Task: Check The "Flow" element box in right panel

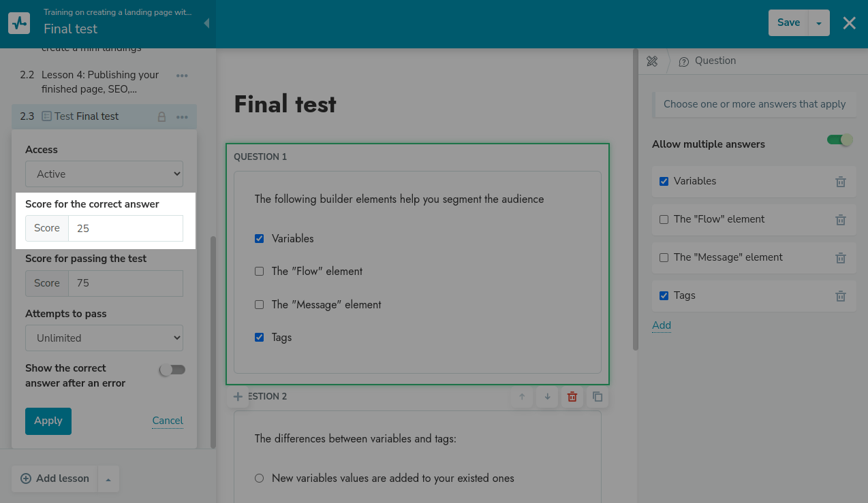Action: pyautogui.click(x=664, y=220)
